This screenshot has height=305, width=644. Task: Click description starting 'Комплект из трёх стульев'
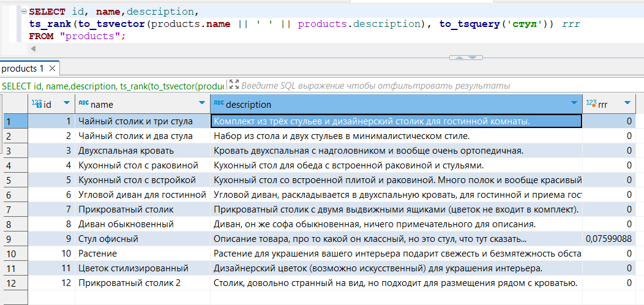(396, 121)
